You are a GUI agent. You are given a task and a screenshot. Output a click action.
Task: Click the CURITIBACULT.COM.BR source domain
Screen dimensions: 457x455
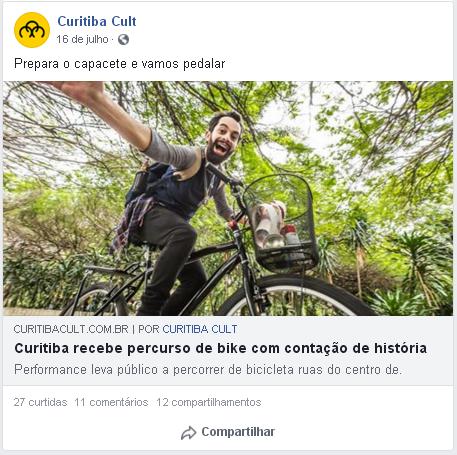(x=71, y=329)
